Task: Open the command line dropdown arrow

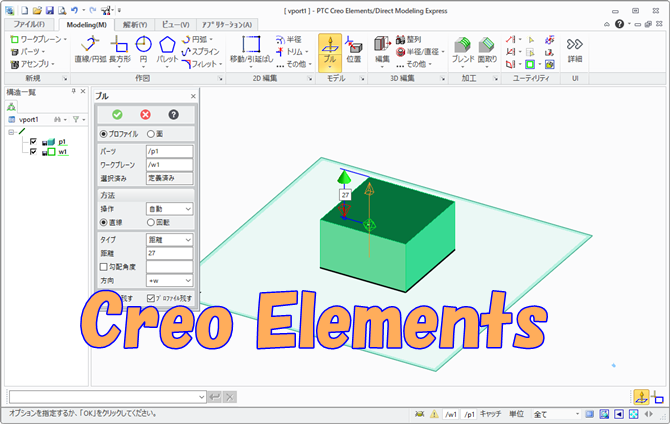Action: 202,397
